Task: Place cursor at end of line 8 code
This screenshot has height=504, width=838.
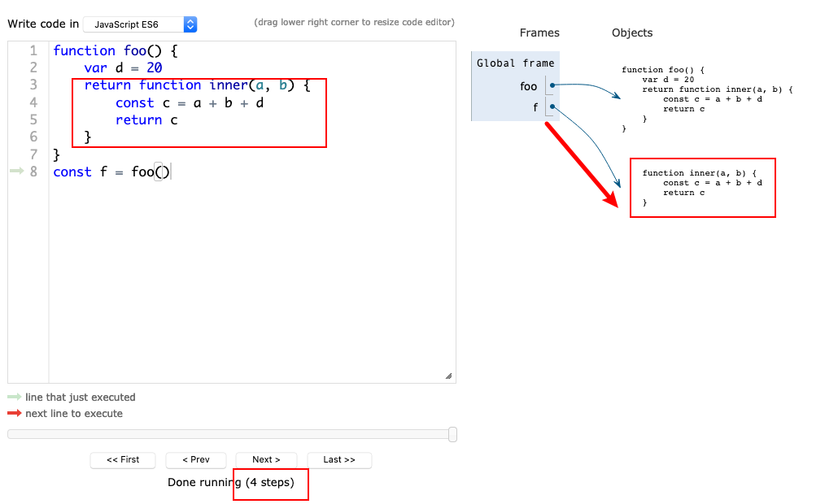Action: pyautogui.click(x=171, y=172)
